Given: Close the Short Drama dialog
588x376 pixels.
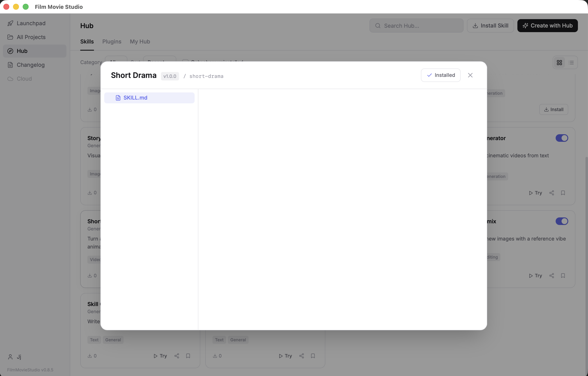Looking at the screenshot, I should coord(470,75).
